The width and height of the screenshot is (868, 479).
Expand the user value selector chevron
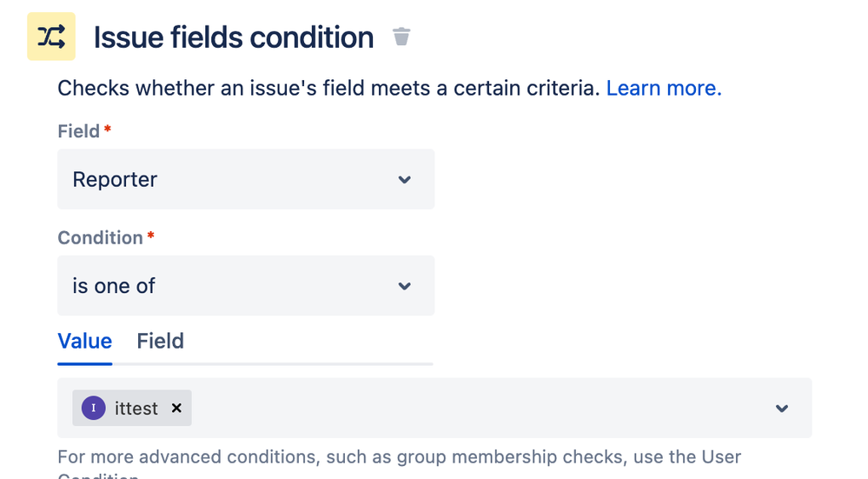pyautogui.click(x=782, y=409)
